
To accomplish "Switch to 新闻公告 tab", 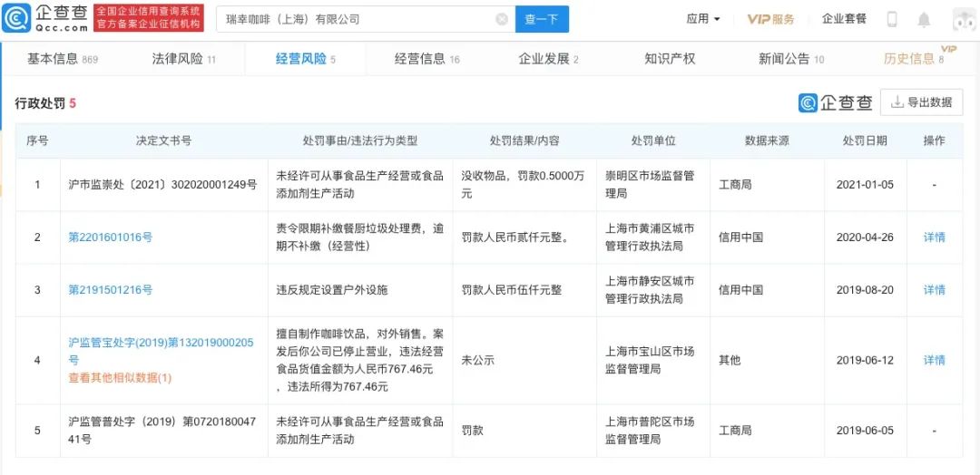I will pyautogui.click(x=791, y=59).
